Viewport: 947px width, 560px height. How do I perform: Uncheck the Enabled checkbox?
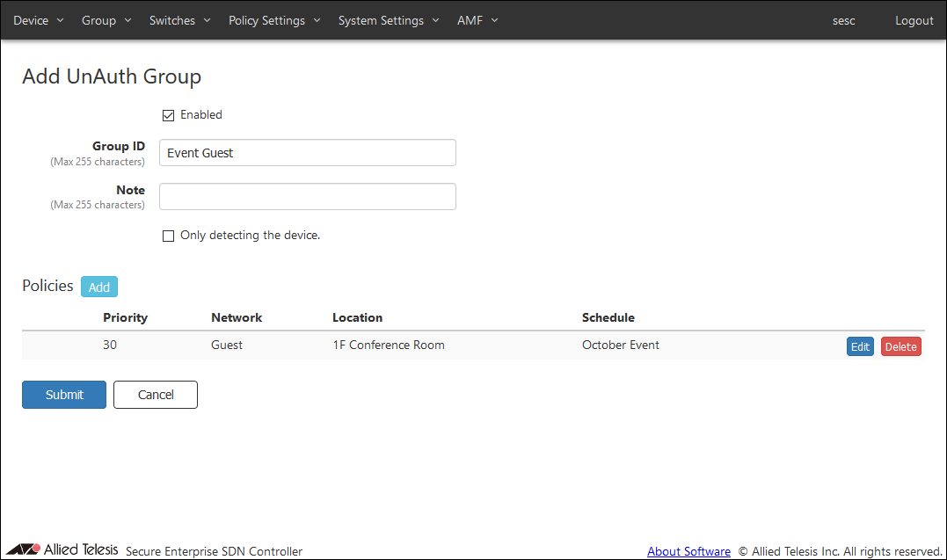point(169,115)
